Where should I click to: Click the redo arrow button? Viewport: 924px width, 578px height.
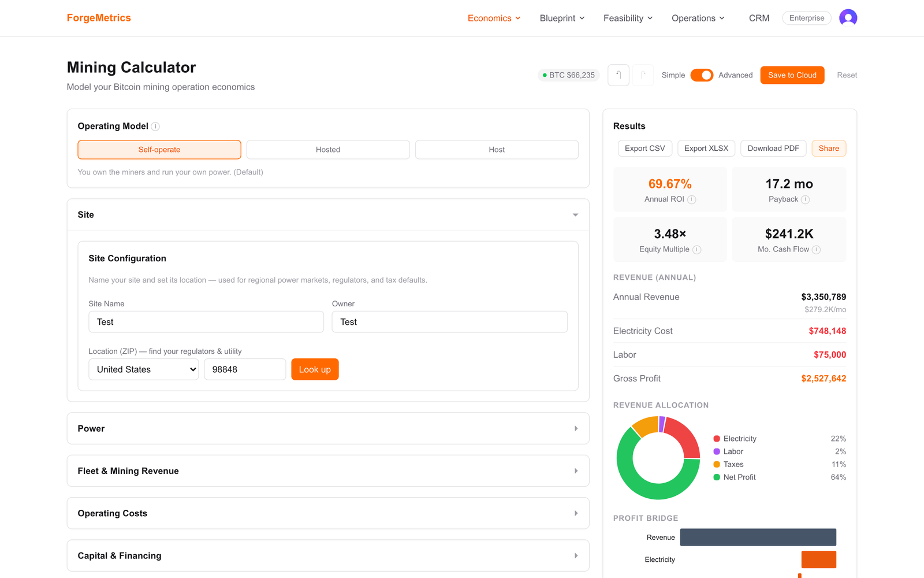643,75
